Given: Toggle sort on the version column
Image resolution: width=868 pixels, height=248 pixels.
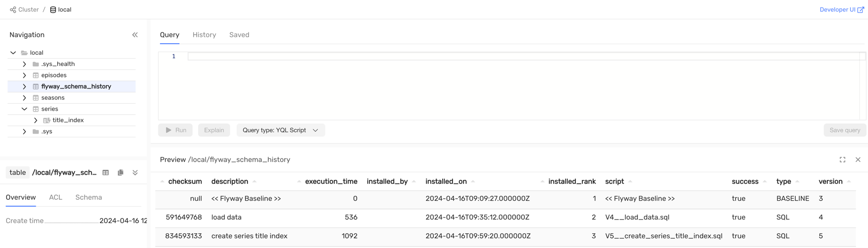Looking at the screenshot, I should tap(830, 181).
